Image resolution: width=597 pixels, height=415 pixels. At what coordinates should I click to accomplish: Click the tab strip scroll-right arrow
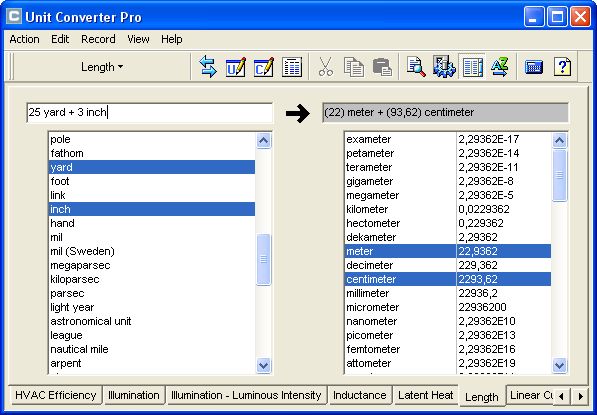pyautogui.click(x=580, y=396)
